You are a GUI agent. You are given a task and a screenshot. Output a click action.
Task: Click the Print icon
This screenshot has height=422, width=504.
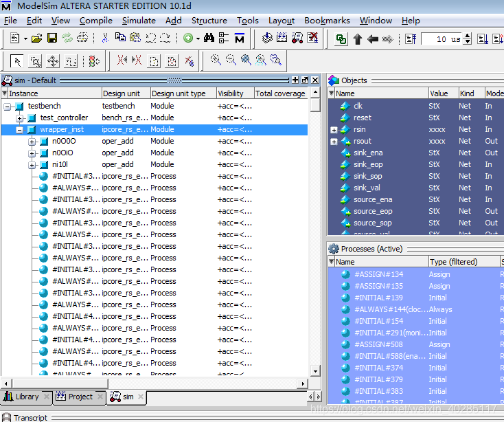(82, 38)
